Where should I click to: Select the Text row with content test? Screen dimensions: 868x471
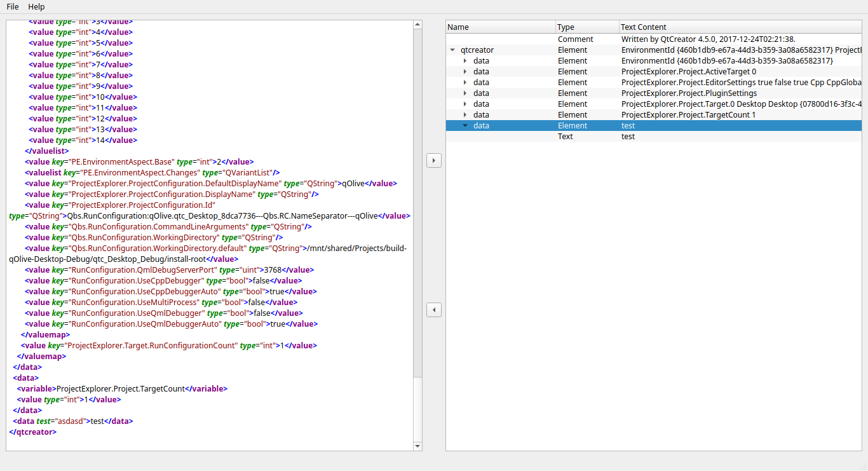pyautogui.click(x=654, y=137)
